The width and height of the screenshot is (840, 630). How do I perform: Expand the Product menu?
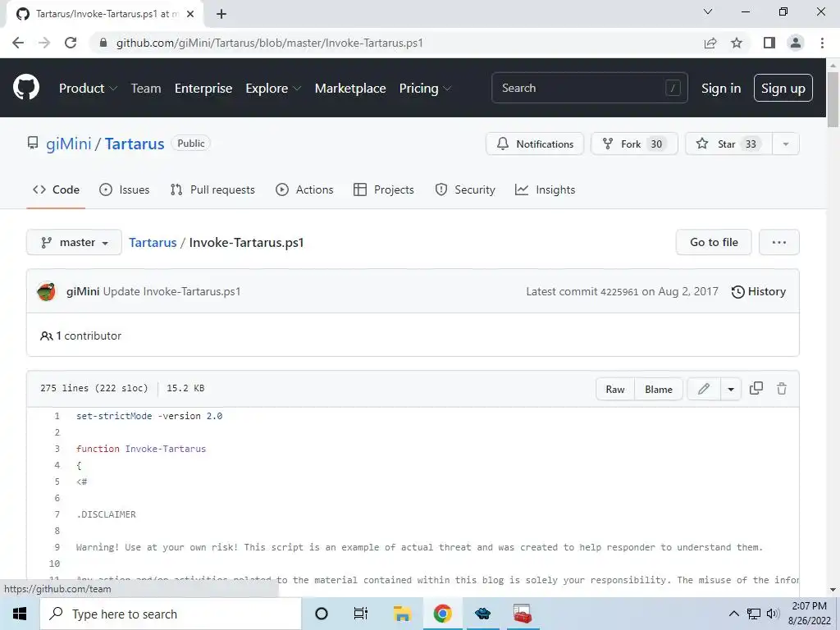coord(88,88)
